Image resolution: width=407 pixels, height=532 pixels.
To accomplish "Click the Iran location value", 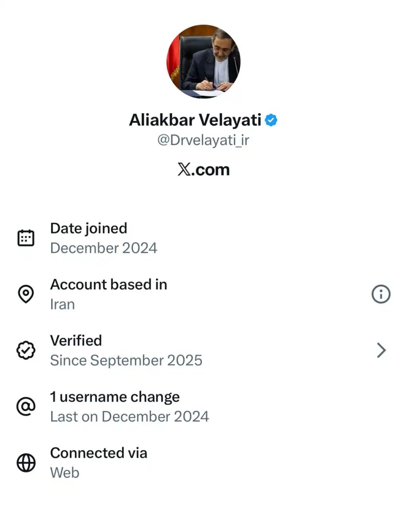I will (x=62, y=304).
